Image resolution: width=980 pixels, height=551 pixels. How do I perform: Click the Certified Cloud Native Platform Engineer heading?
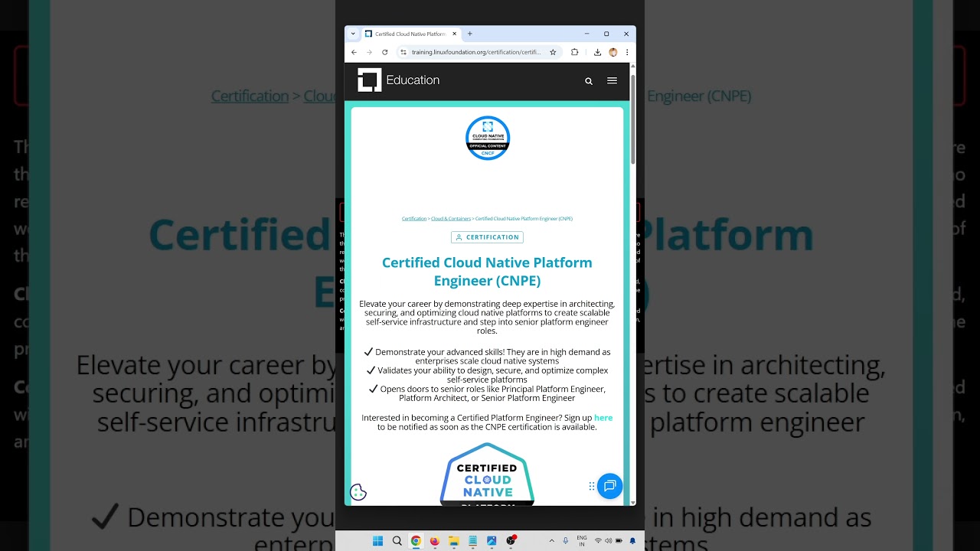[487, 272]
